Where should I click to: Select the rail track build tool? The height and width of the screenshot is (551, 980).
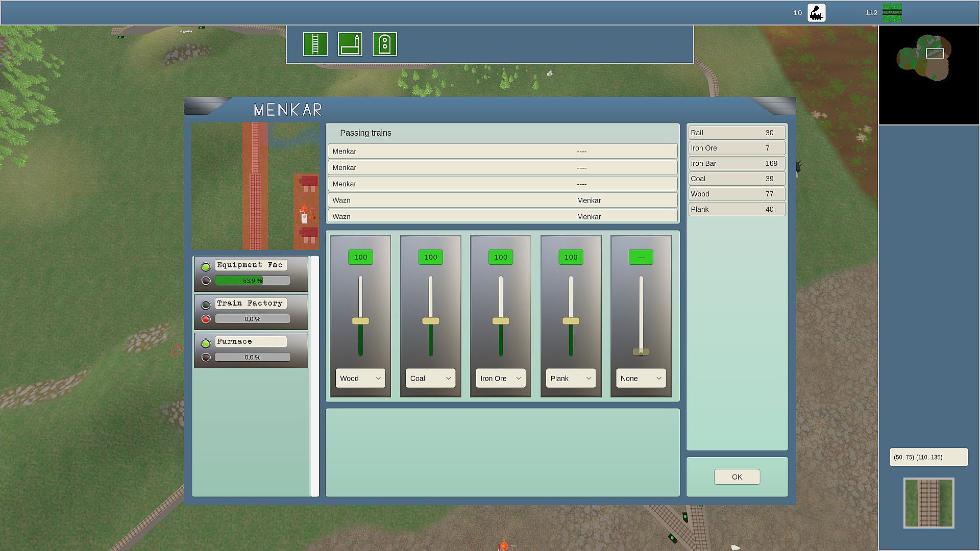click(315, 44)
